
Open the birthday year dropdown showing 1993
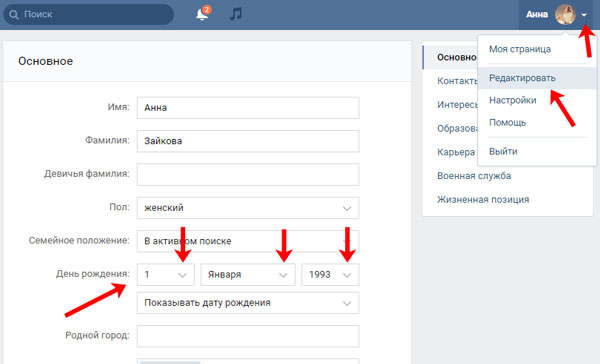click(x=330, y=274)
